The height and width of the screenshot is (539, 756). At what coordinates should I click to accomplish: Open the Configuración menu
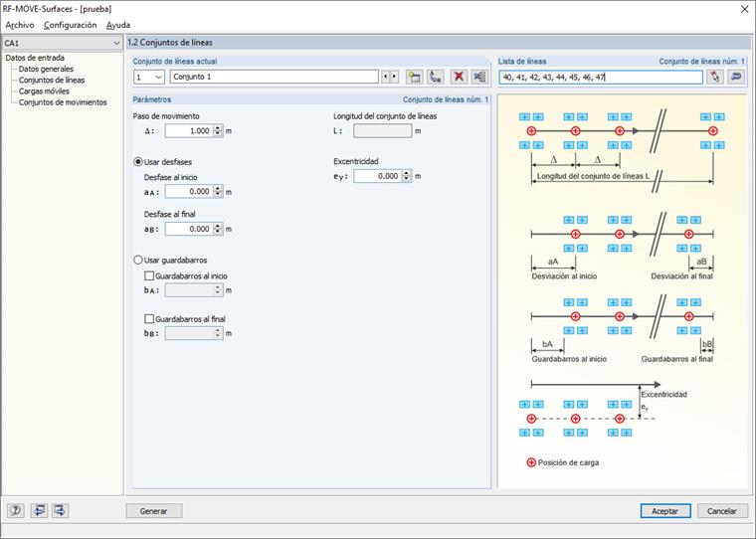70,25
